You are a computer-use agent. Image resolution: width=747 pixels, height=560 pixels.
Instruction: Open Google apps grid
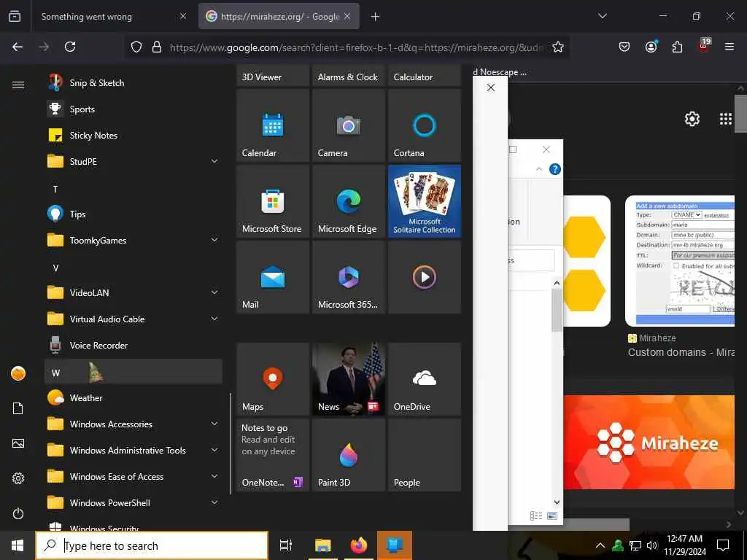pyautogui.click(x=725, y=119)
